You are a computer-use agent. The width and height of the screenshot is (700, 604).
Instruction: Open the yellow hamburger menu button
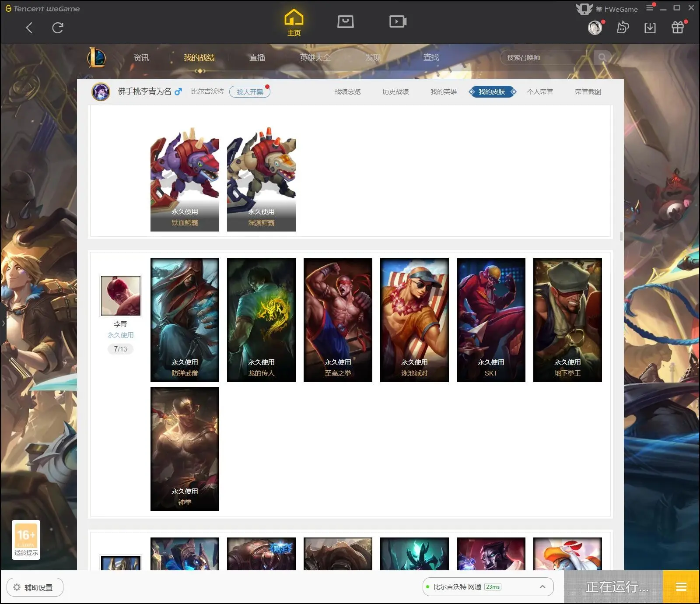pos(681,587)
